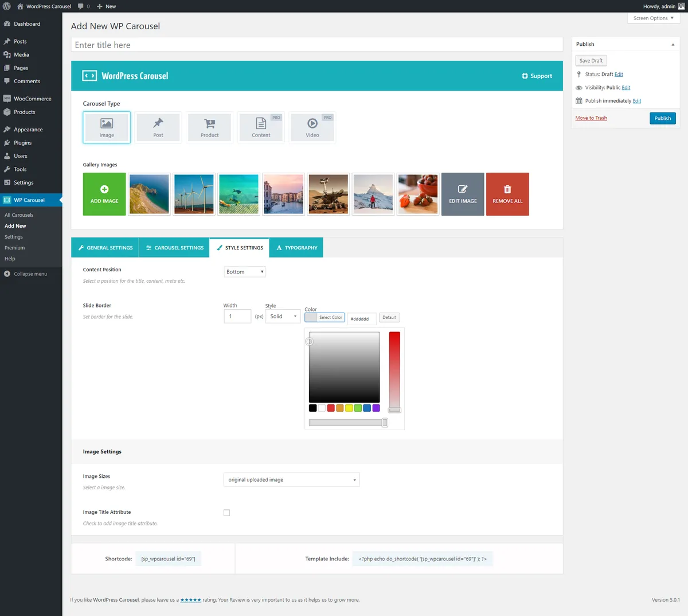Open the Content Position Bottom dropdown
Viewport: 688px width, 616px height.
pyautogui.click(x=245, y=272)
